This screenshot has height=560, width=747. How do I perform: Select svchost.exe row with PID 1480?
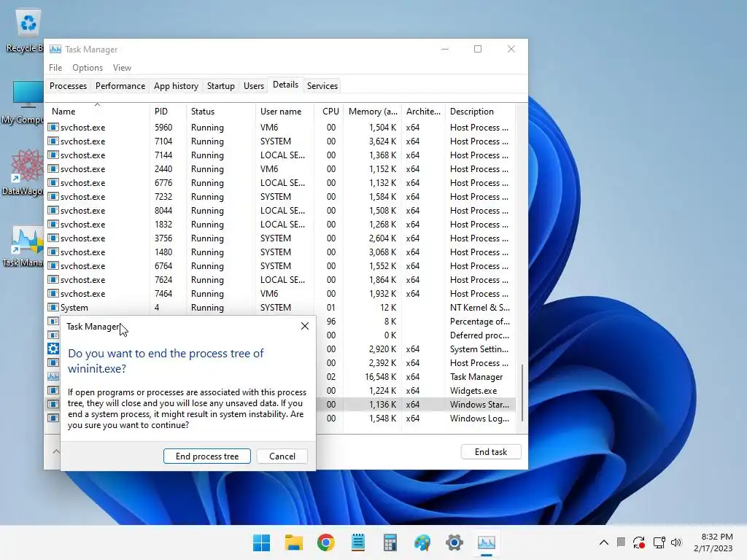click(x=280, y=252)
